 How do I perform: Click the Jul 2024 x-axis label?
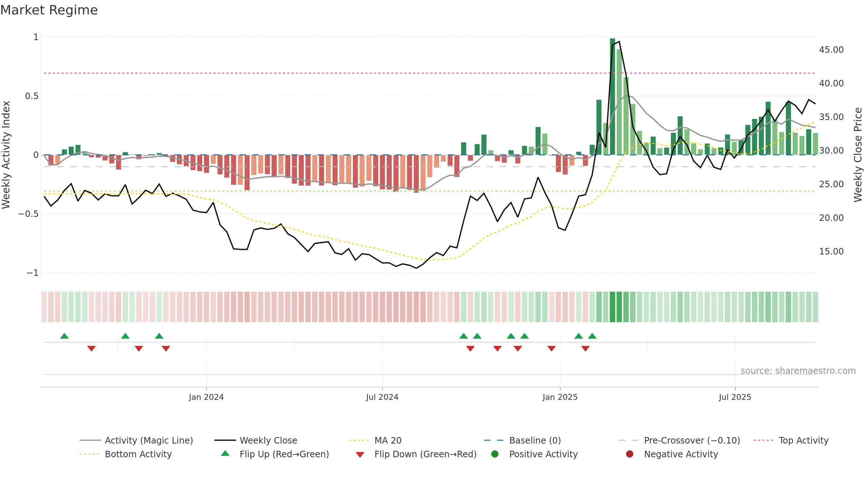pos(382,397)
